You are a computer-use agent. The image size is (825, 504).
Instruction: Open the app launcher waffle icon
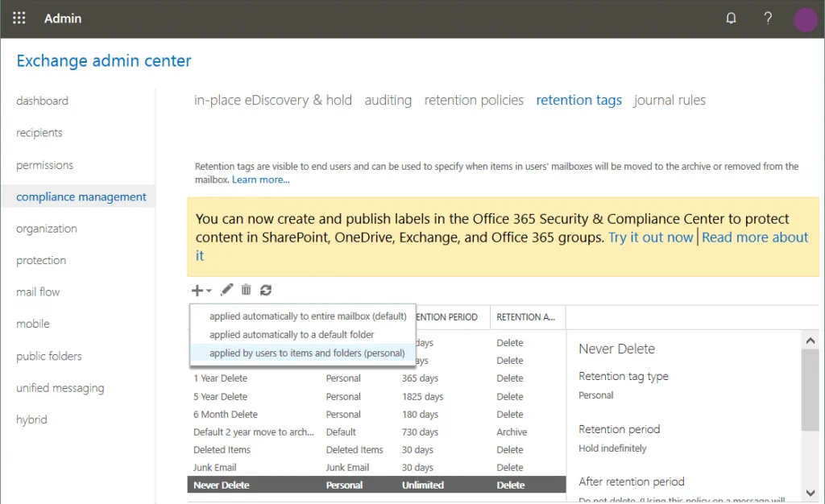click(19, 18)
